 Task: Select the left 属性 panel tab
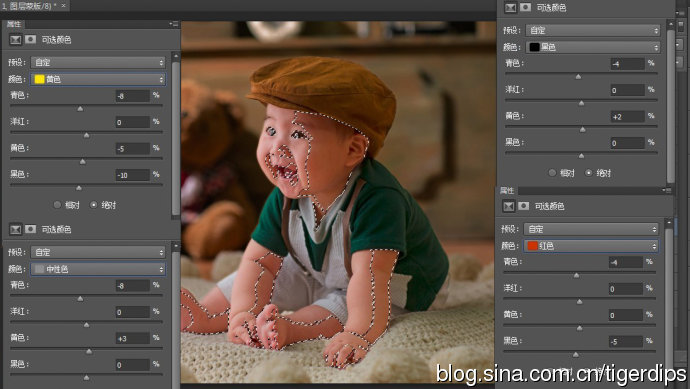(x=14, y=24)
